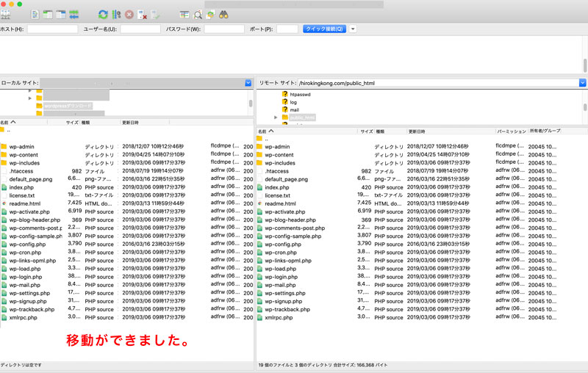The image size is (588, 373).
Task: Sort local list by サイズ column
Action: (x=72, y=123)
